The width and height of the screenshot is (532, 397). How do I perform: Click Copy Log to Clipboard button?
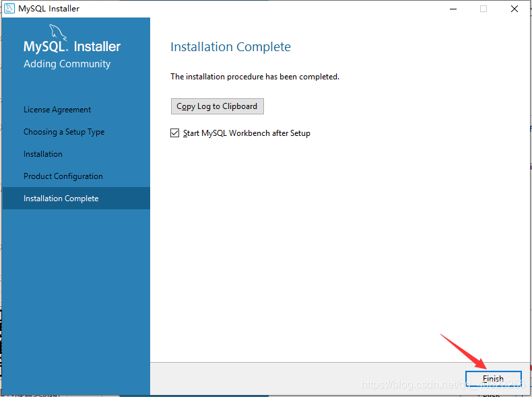coord(217,106)
